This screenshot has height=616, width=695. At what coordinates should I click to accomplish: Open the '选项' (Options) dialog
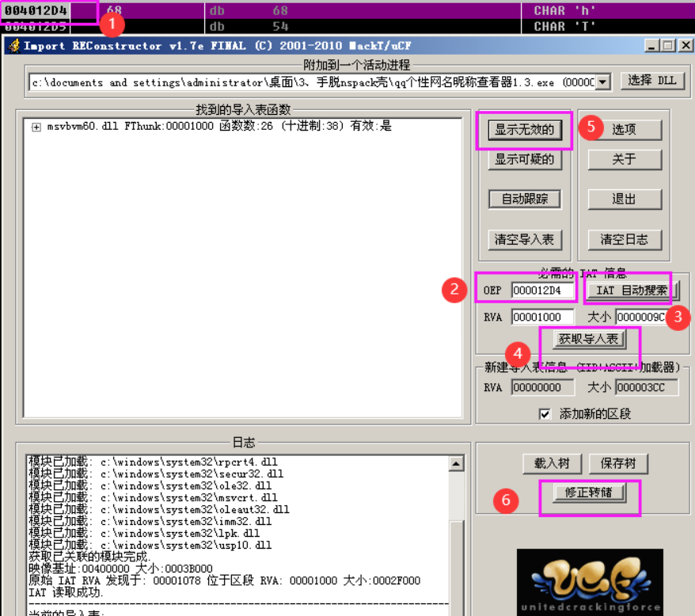625,130
